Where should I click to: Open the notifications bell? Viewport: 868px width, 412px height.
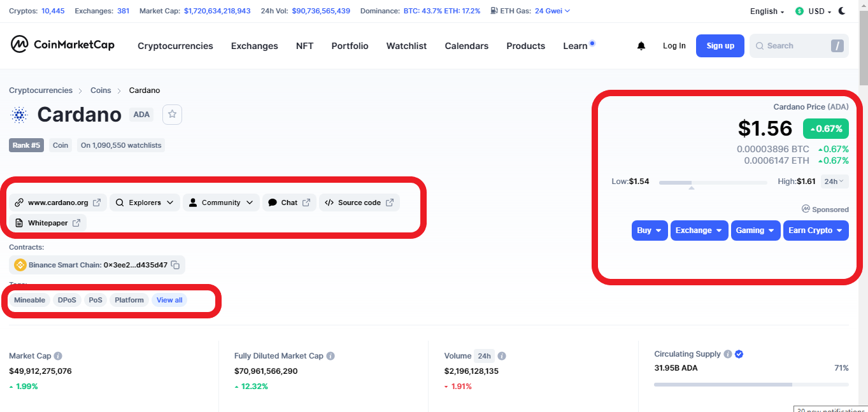(x=641, y=46)
